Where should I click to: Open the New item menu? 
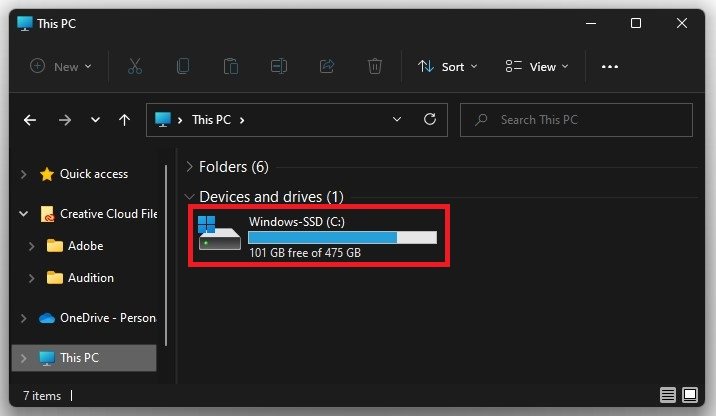pyautogui.click(x=61, y=66)
